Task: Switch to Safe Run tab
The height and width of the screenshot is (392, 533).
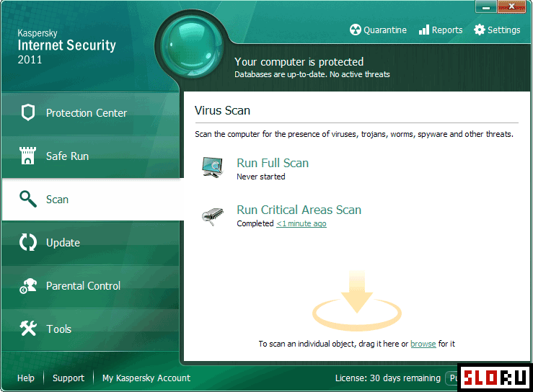Action: pyautogui.click(x=90, y=156)
